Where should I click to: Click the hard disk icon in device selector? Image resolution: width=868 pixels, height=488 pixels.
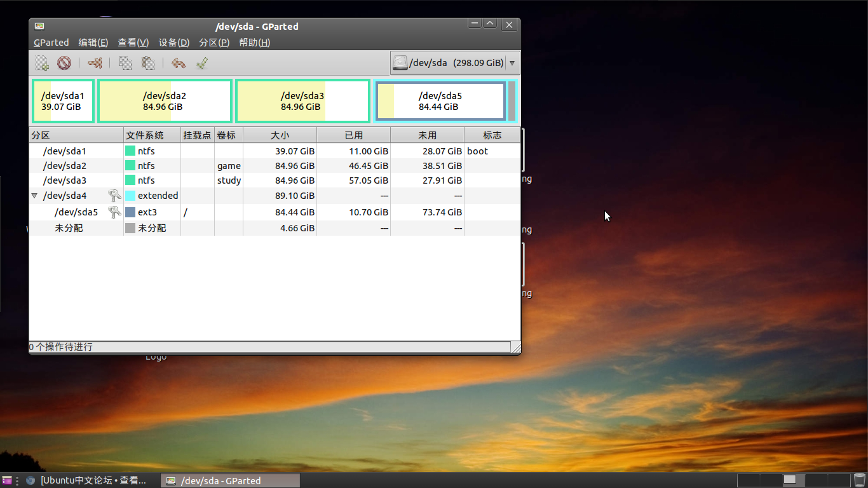400,63
